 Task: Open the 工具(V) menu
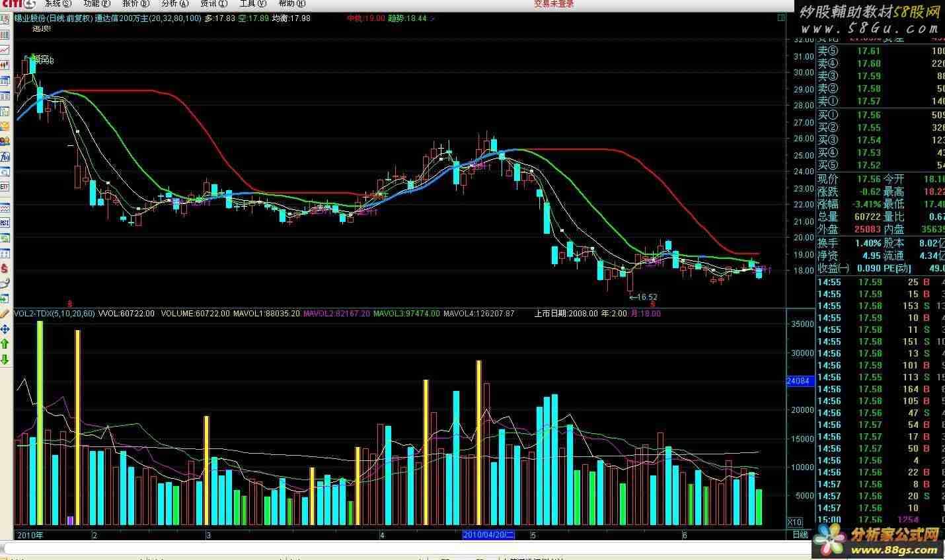click(x=252, y=4)
